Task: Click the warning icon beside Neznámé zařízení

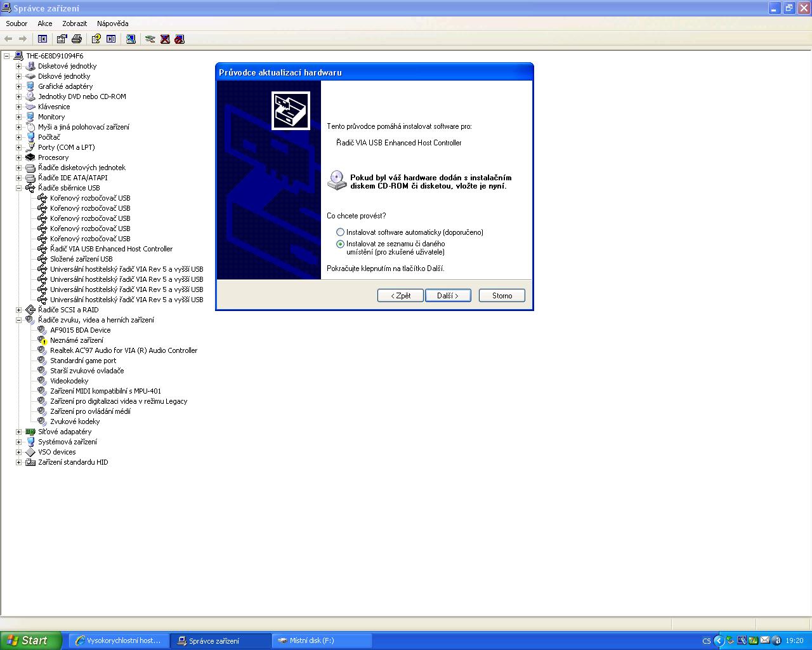Action: tap(43, 340)
